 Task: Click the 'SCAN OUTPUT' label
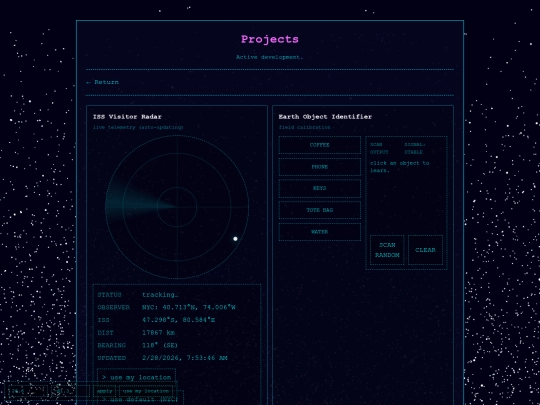point(379,148)
